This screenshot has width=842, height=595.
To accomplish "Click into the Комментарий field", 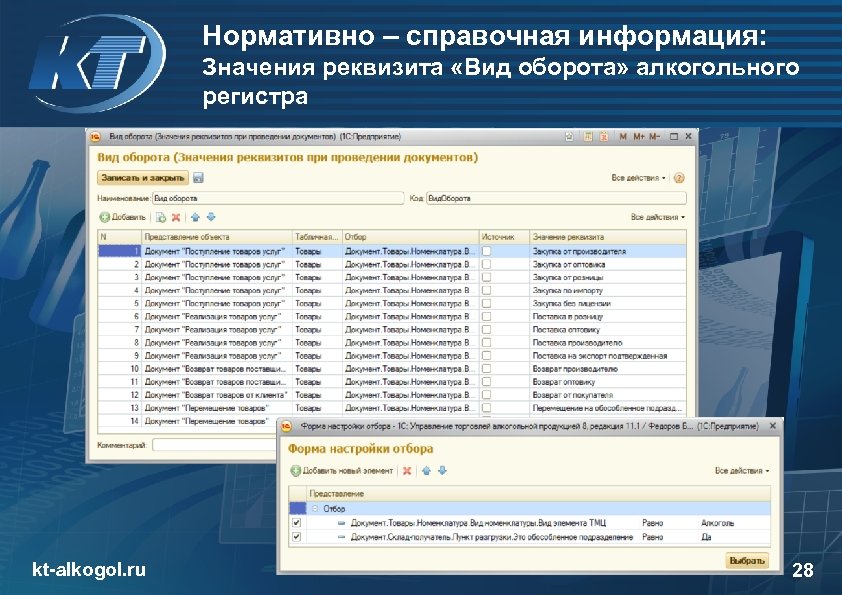I will (x=215, y=445).
